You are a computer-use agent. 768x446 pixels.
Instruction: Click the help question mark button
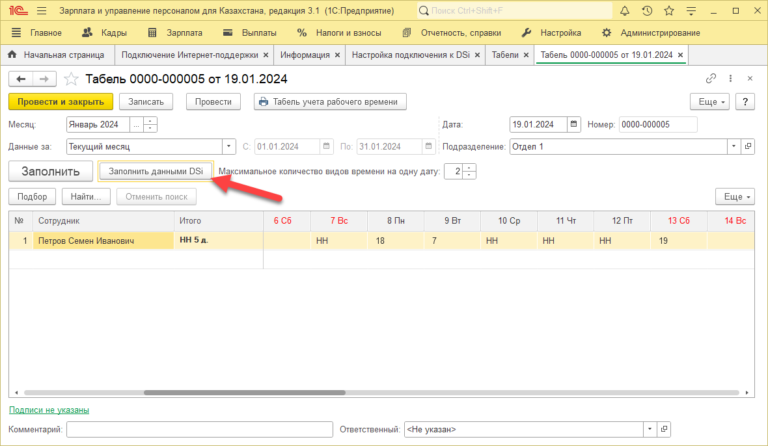(x=744, y=101)
